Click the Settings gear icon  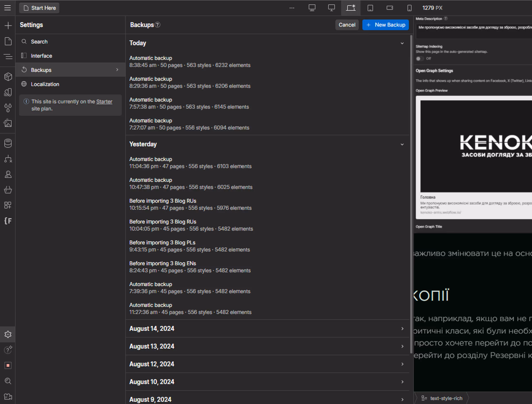coord(8,334)
